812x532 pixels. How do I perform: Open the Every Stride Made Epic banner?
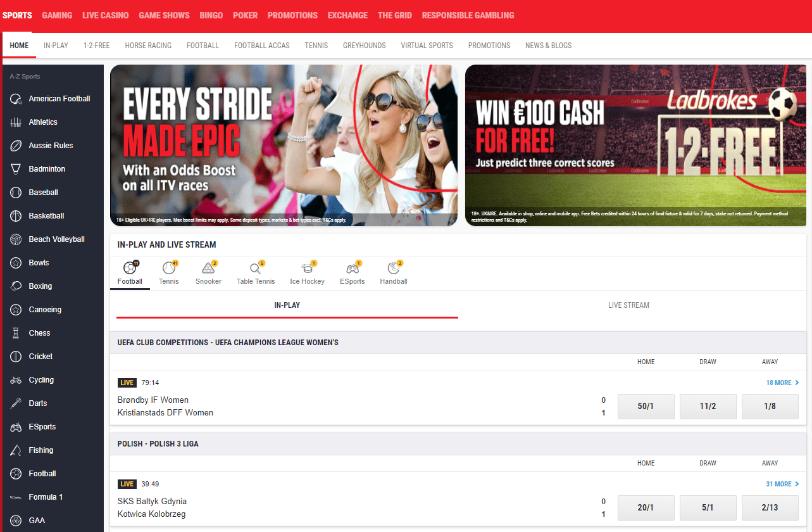284,146
